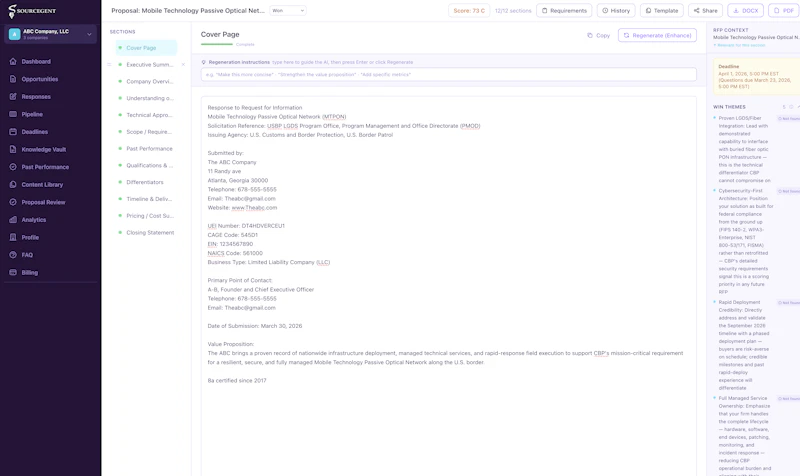Image resolution: width=800 pixels, height=476 pixels.
Task: Collapse the Win Themes panel
Action: click(x=798, y=107)
